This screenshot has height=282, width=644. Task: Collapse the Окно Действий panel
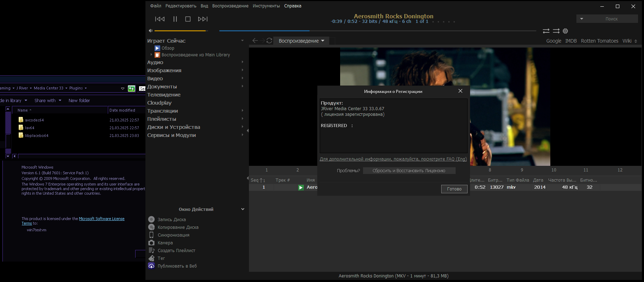243,209
